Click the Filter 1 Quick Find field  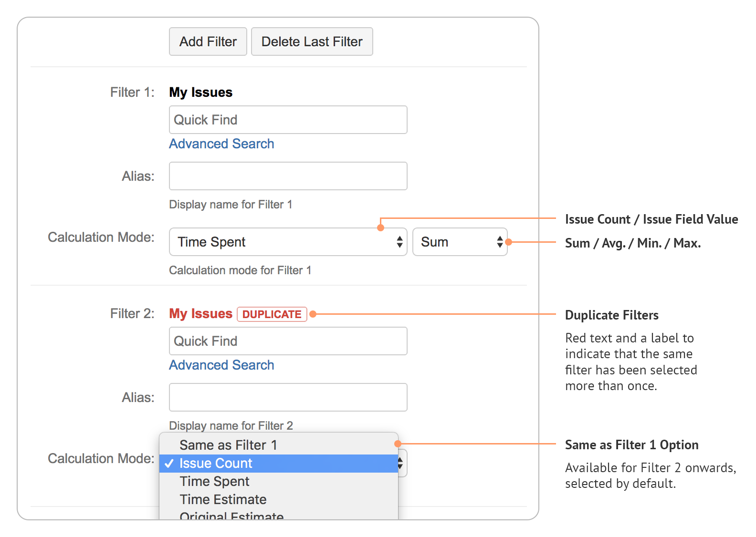(288, 120)
